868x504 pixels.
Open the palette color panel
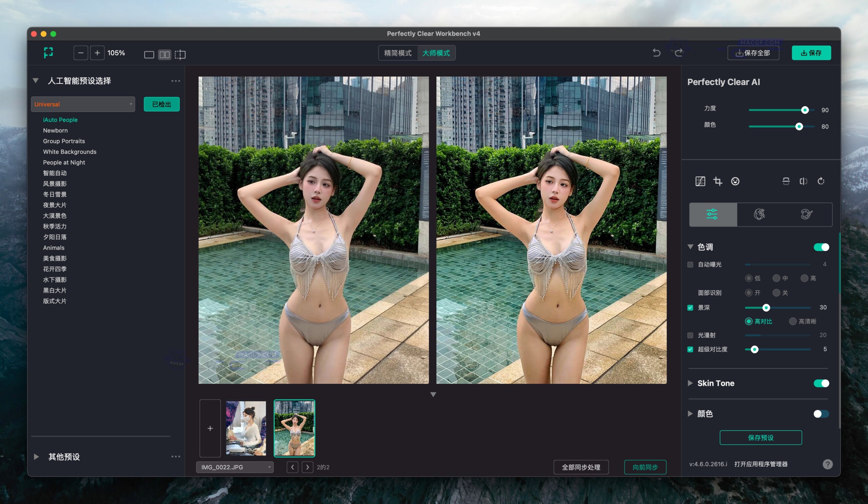pyautogui.click(x=807, y=214)
